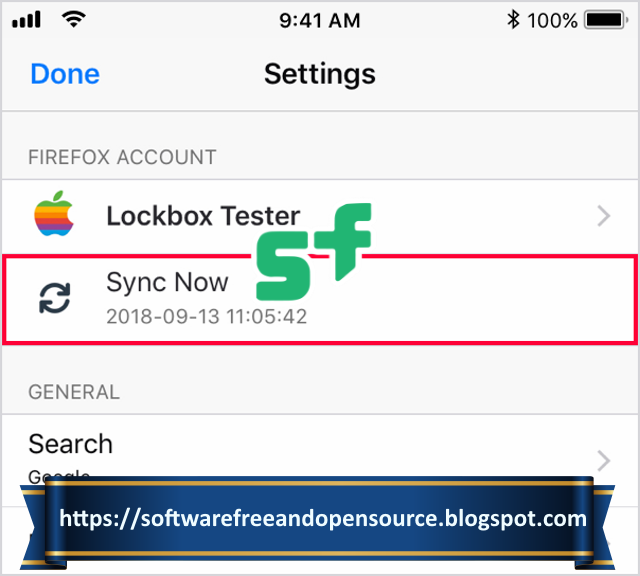This screenshot has height=576, width=640.
Task: Expand the Lockbox Tester row chevron
Action: pos(603,215)
